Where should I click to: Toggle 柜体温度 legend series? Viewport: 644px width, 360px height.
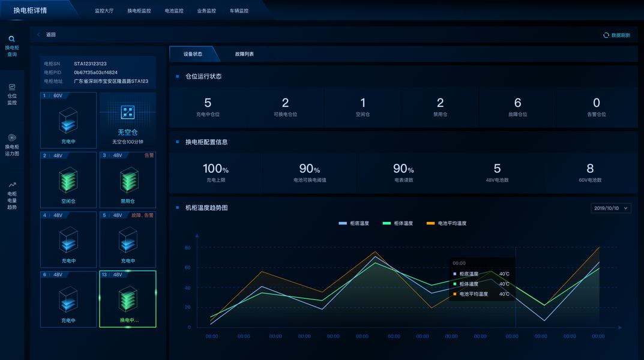click(397, 223)
